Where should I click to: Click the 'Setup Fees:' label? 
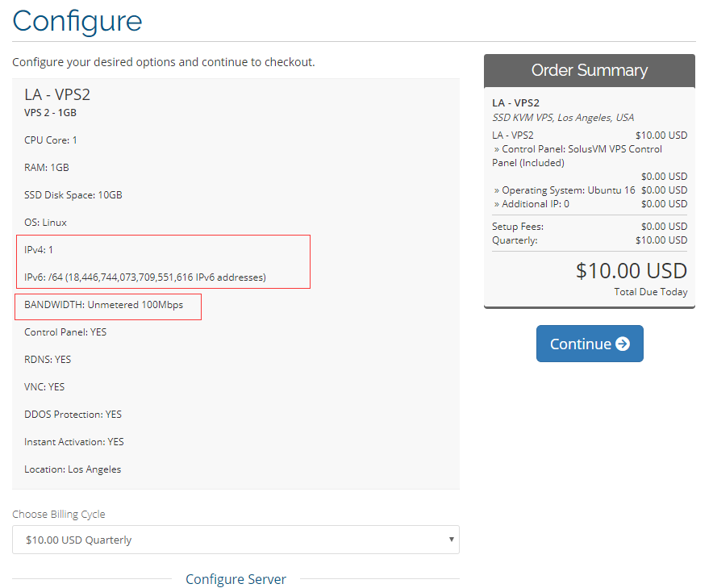click(x=518, y=227)
